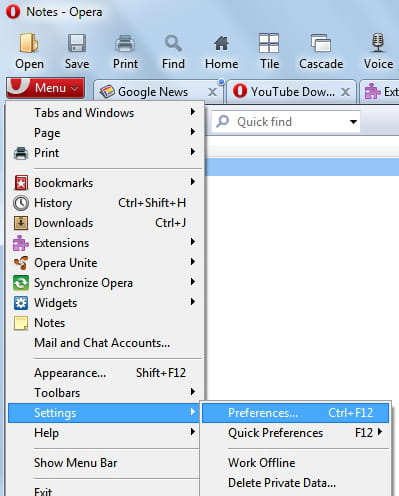Viewport: 399px width, 496px height.
Task: Click the printer icon beside Print menu item
Action: point(21,153)
